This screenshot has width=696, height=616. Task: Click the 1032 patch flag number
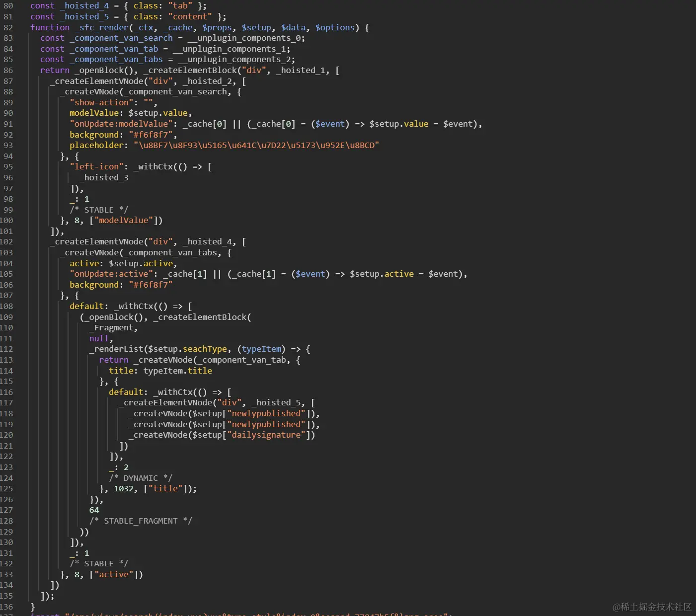124,489
